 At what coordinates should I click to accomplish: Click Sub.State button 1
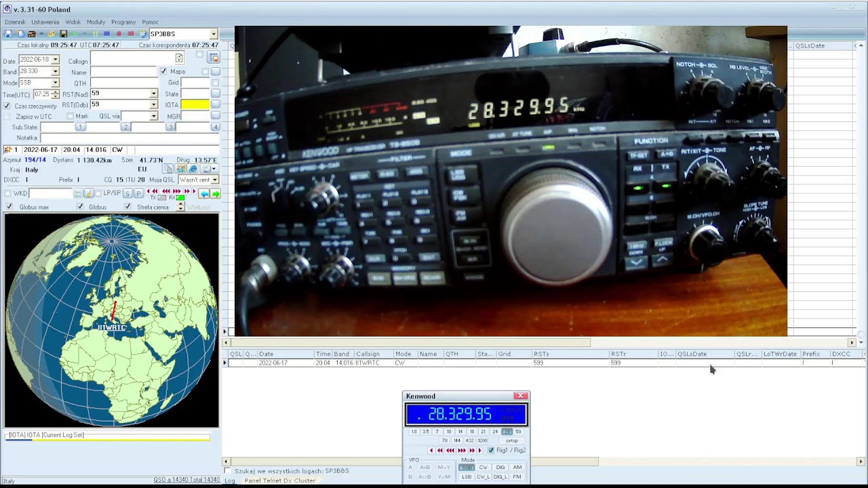(80, 127)
